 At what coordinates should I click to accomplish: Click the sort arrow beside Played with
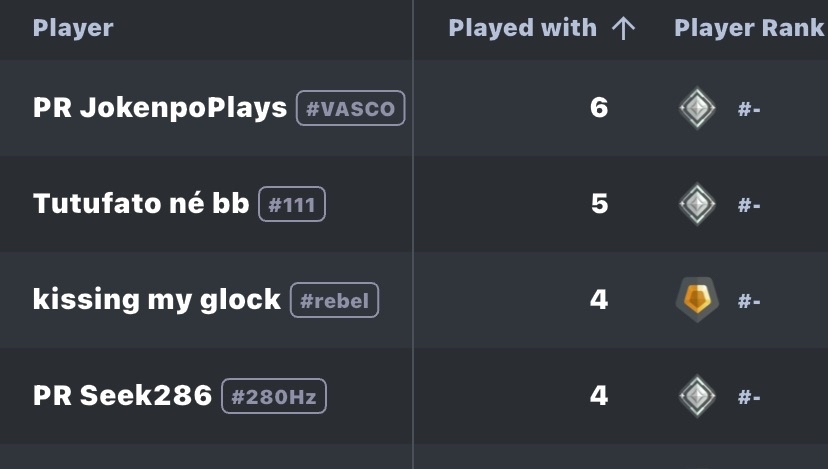click(623, 29)
